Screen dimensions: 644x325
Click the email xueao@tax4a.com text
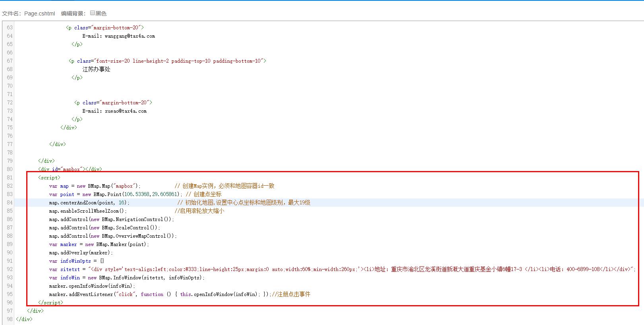[126, 111]
